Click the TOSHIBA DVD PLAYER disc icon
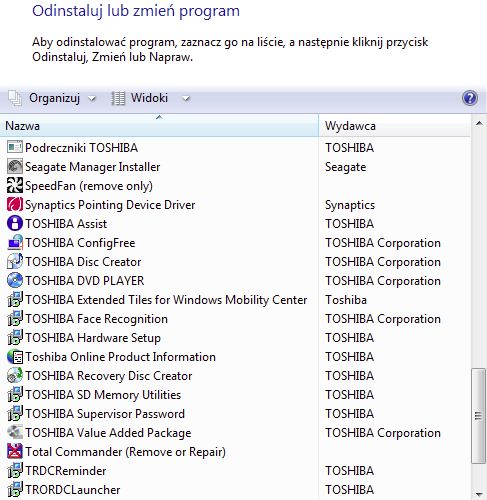The image size is (487, 500). (x=15, y=281)
